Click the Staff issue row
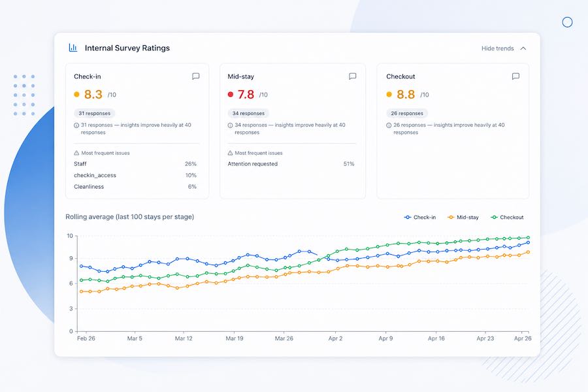This screenshot has width=588, height=392. [x=135, y=164]
